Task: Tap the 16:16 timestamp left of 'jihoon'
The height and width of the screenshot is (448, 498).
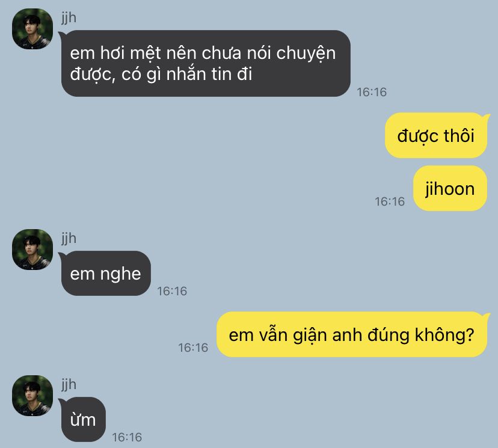Action: point(390,201)
